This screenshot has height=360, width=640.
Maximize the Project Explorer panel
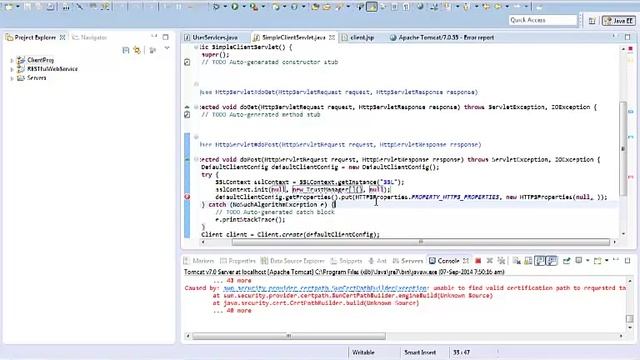[165, 37]
